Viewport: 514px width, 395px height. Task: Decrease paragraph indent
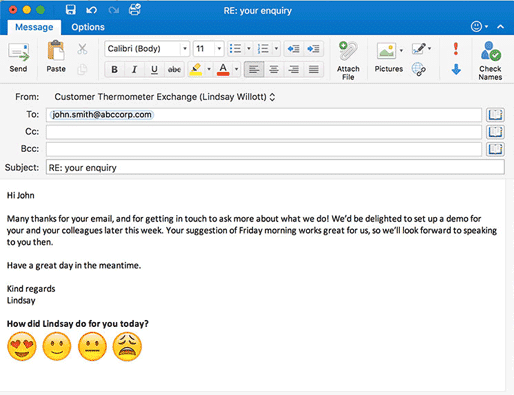(293, 49)
